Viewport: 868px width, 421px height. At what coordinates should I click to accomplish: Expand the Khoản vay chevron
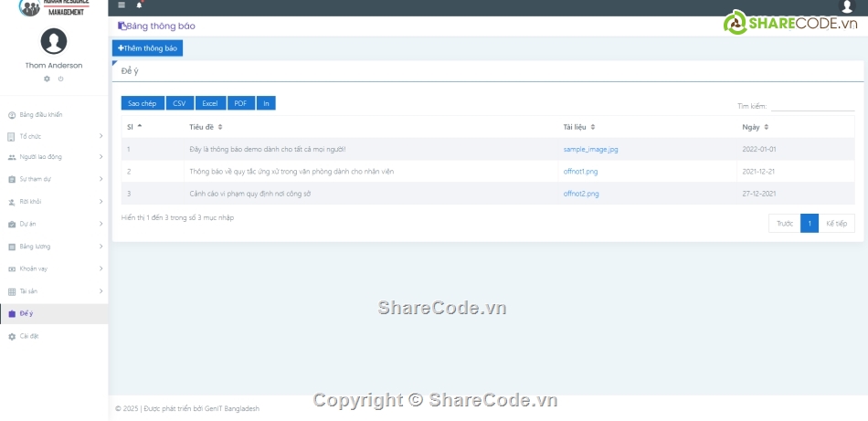[101, 268]
